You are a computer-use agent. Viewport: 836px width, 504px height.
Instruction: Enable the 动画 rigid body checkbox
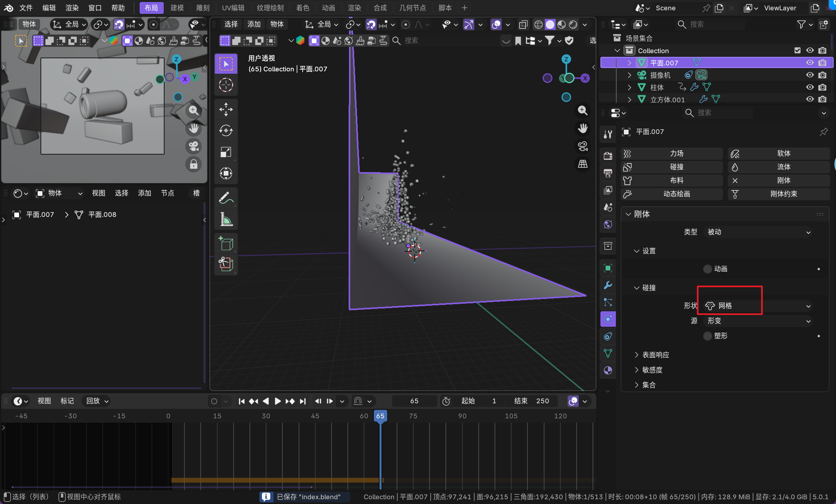(708, 269)
